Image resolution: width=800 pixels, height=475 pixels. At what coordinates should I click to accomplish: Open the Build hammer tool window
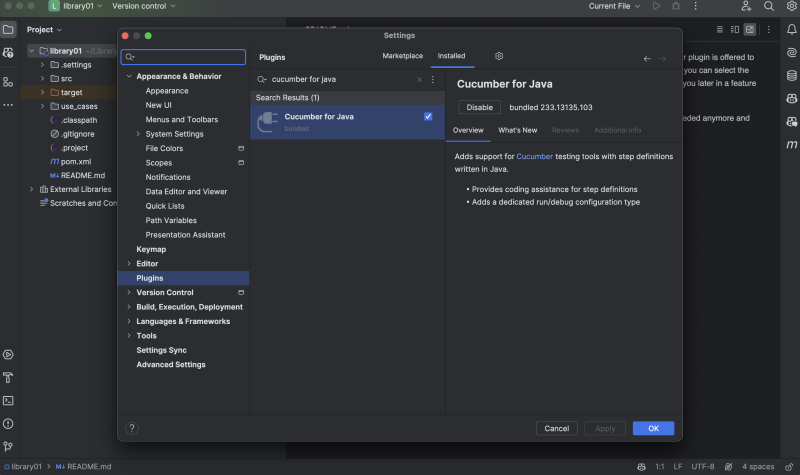[x=8, y=378]
